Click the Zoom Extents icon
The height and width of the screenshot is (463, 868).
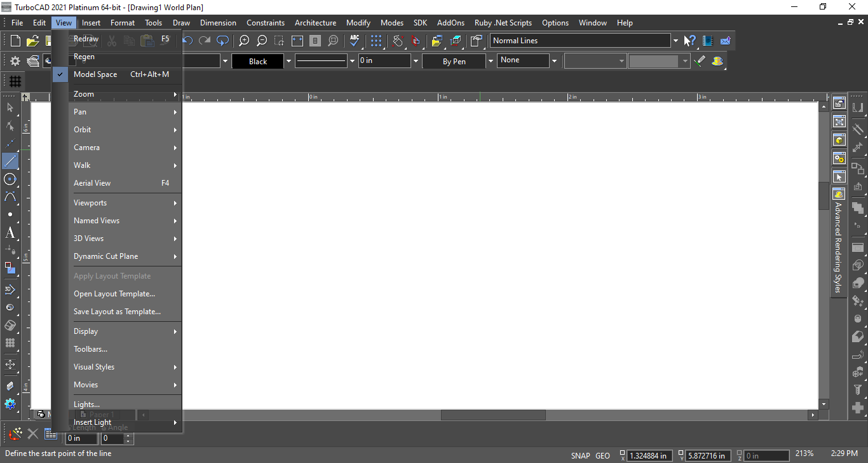coord(297,41)
